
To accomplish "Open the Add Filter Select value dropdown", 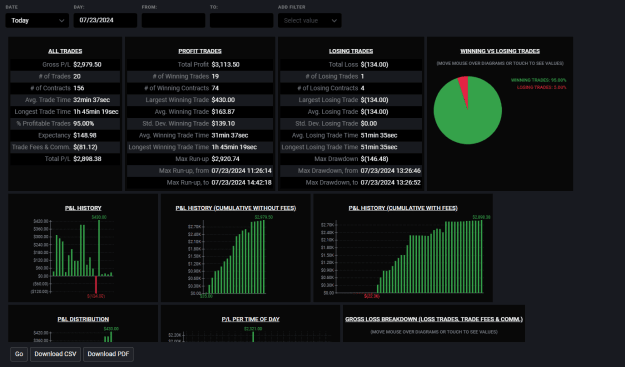I will [x=309, y=20].
